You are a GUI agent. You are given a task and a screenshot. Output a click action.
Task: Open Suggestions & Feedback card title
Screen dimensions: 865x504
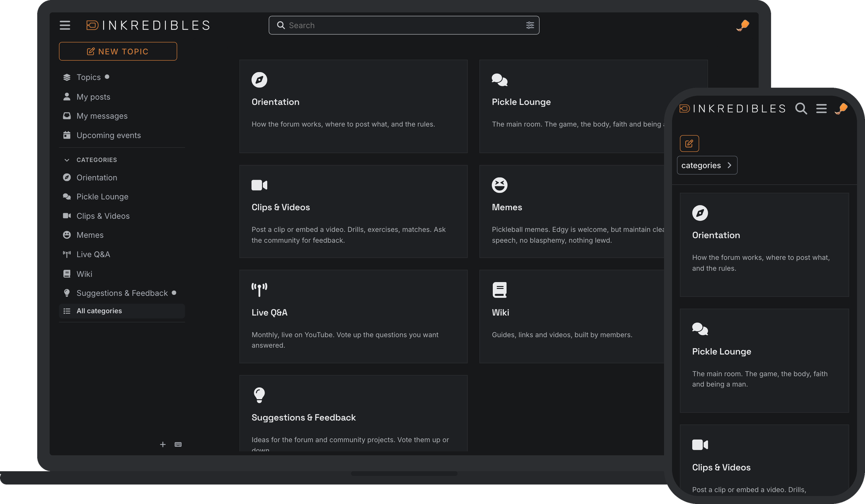(304, 418)
